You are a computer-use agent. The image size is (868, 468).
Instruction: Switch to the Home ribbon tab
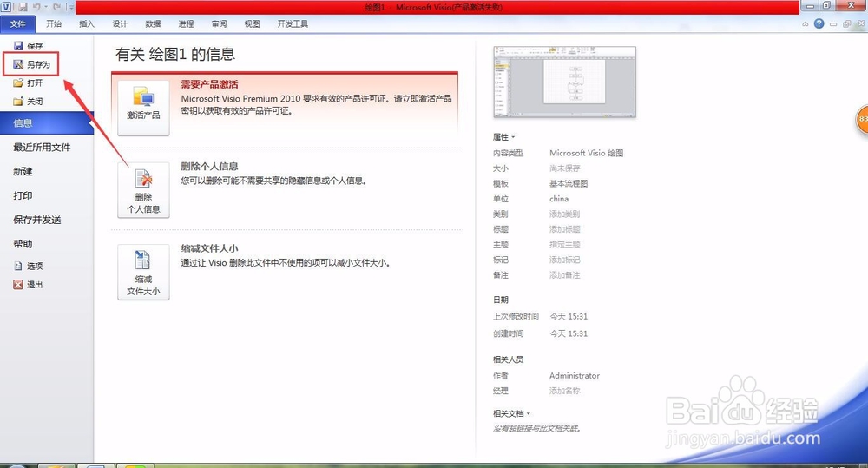point(54,23)
